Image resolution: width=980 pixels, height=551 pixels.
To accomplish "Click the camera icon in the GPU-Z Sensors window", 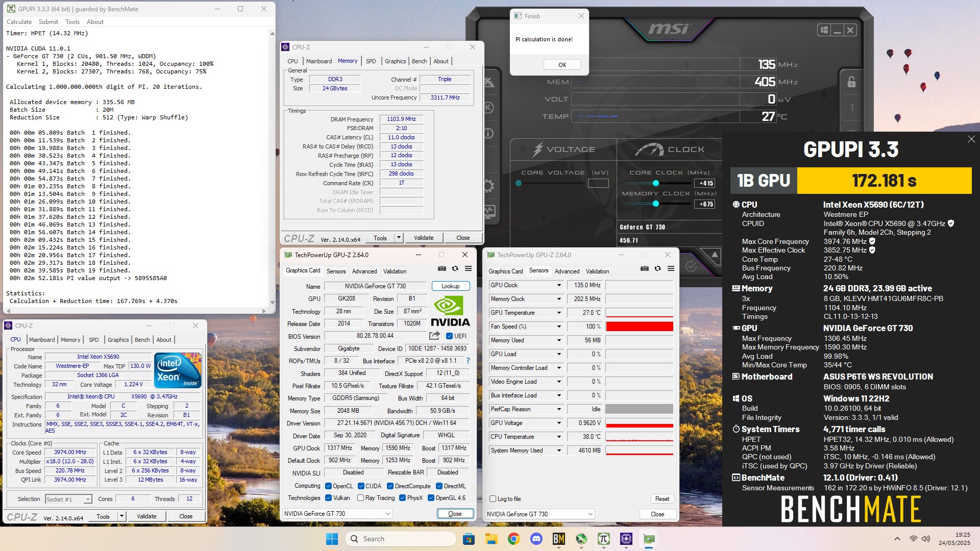I will click(645, 269).
